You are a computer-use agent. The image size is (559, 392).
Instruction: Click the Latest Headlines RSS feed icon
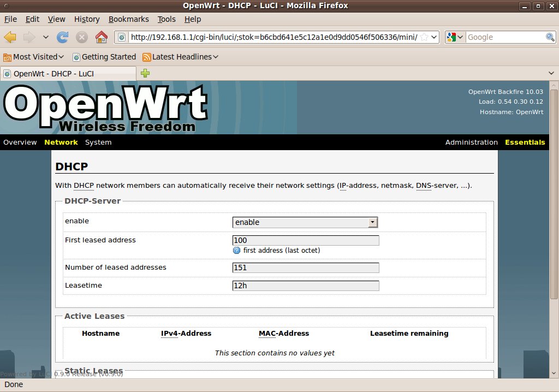[146, 57]
